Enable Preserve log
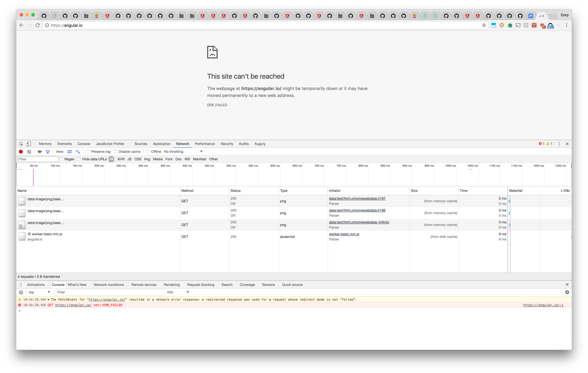 pos(88,152)
